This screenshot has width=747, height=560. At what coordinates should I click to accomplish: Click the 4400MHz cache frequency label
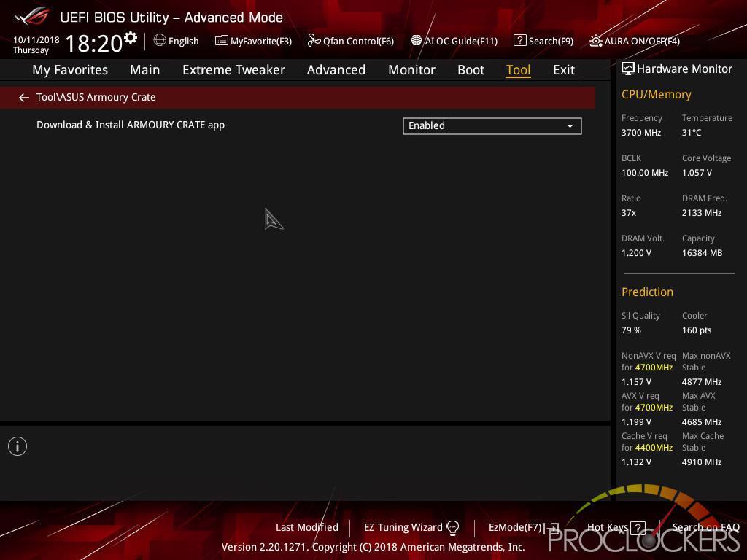pyautogui.click(x=654, y=448)
